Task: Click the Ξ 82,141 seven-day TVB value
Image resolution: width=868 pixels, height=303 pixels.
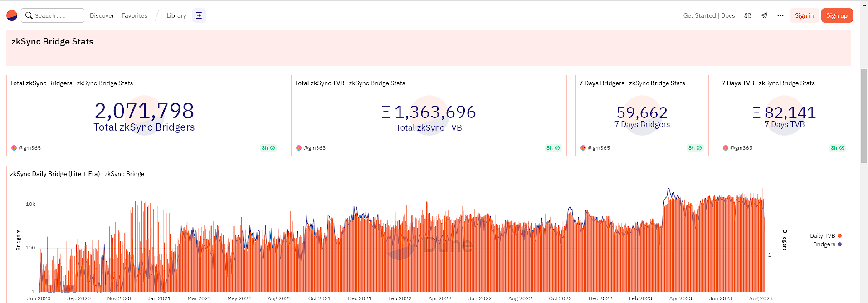Action: (x=785, y=112)
